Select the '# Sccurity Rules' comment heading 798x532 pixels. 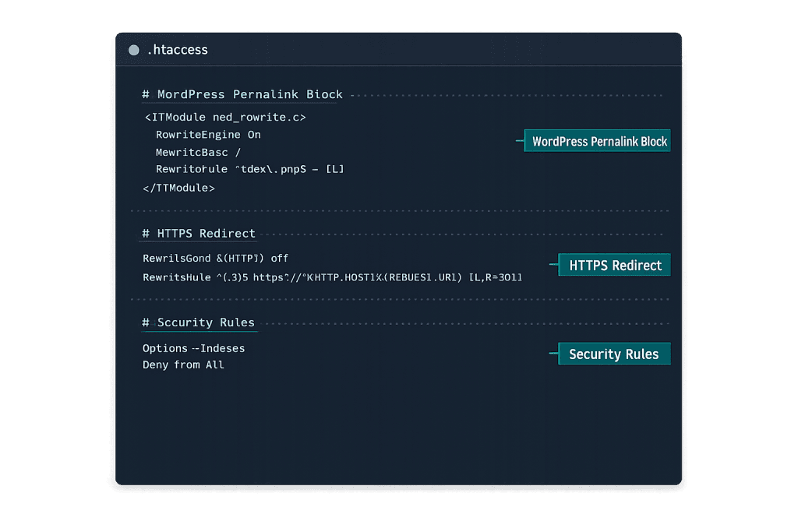click(x=199, y=322)
